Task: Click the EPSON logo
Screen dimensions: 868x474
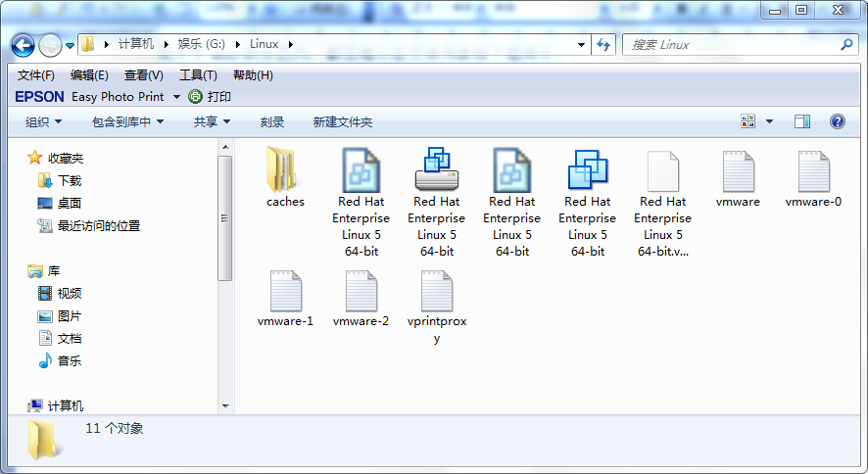Action: pyautogui.click(x=39, y=97)
